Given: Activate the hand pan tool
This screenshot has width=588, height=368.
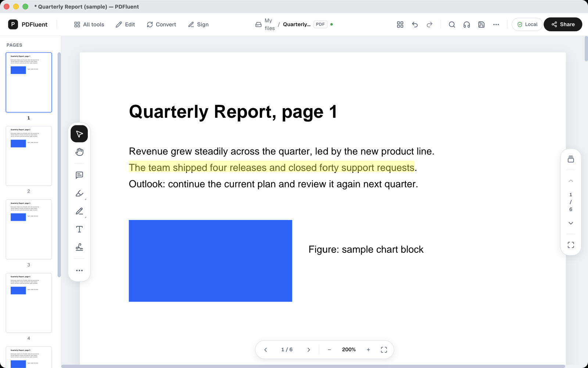Looking at the screenshot, I should [x=79, y=152].
